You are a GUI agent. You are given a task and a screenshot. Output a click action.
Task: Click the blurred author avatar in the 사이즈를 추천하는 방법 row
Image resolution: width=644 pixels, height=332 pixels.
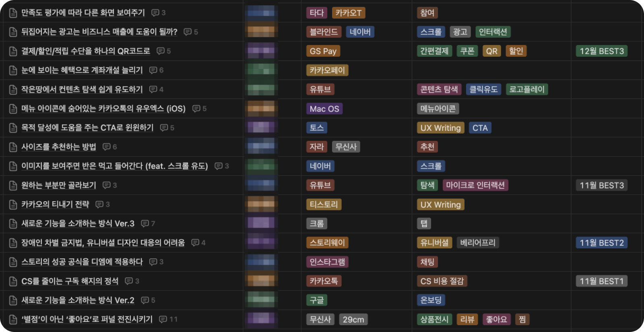(261, 147)
